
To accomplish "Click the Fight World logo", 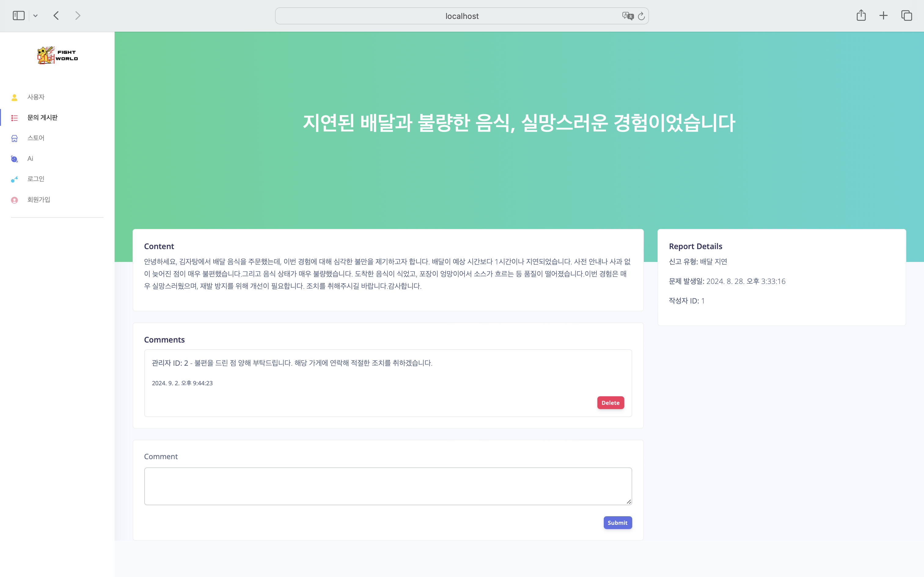I will tap(57, 56).
